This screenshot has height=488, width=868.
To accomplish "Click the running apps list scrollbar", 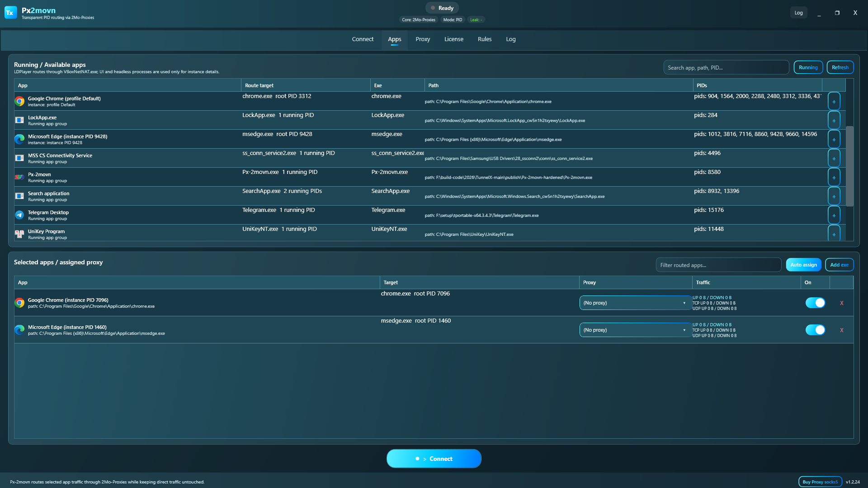I will click(850, 166).
